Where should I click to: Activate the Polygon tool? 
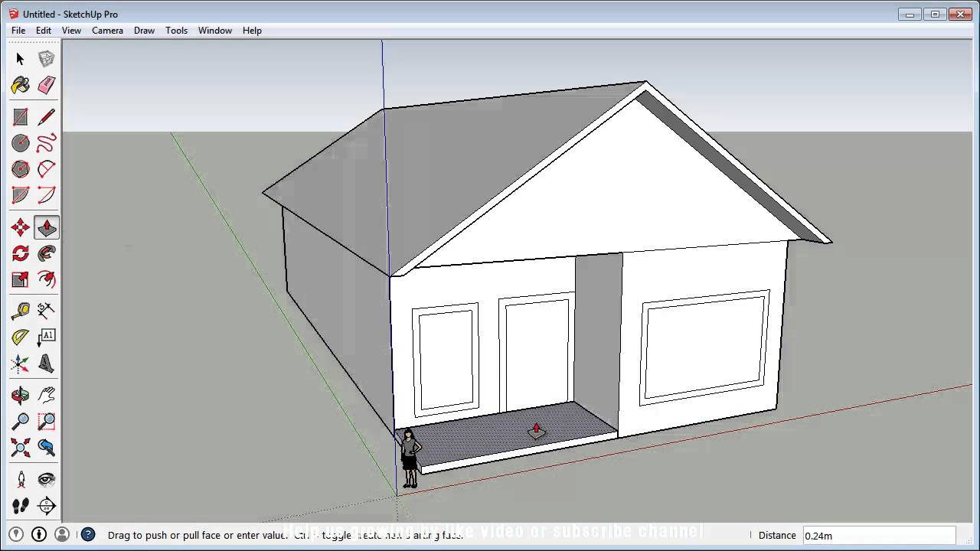(x=21, y=169)
